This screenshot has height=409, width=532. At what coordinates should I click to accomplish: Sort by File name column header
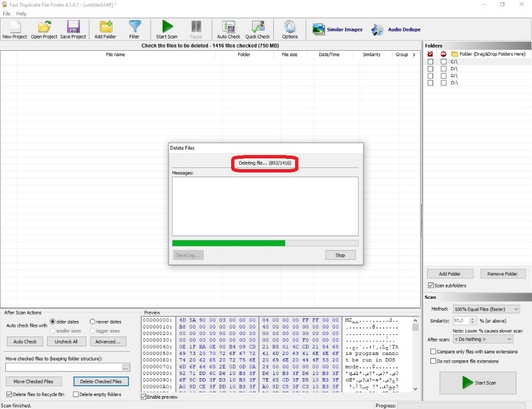point(116,55)
